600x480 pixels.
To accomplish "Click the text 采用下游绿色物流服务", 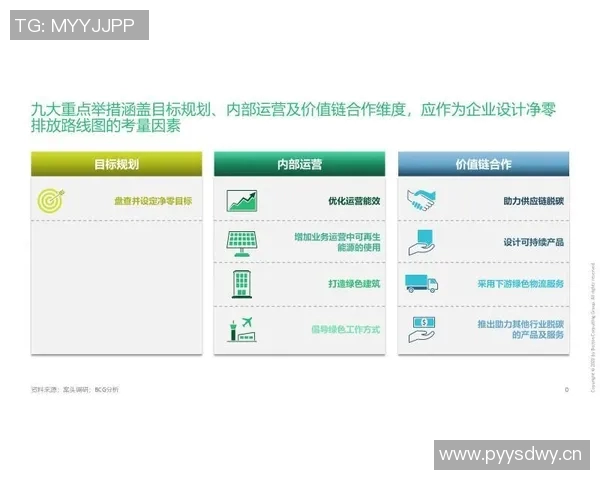I will pyautogui.click(x=520, y=284).
